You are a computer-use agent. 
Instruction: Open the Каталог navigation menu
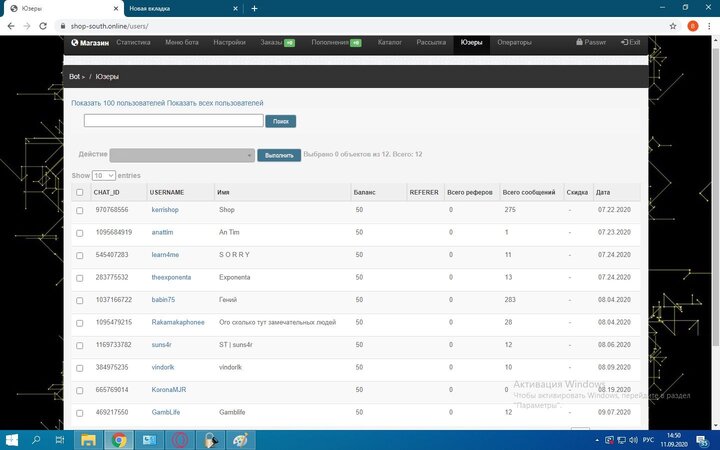389,43
